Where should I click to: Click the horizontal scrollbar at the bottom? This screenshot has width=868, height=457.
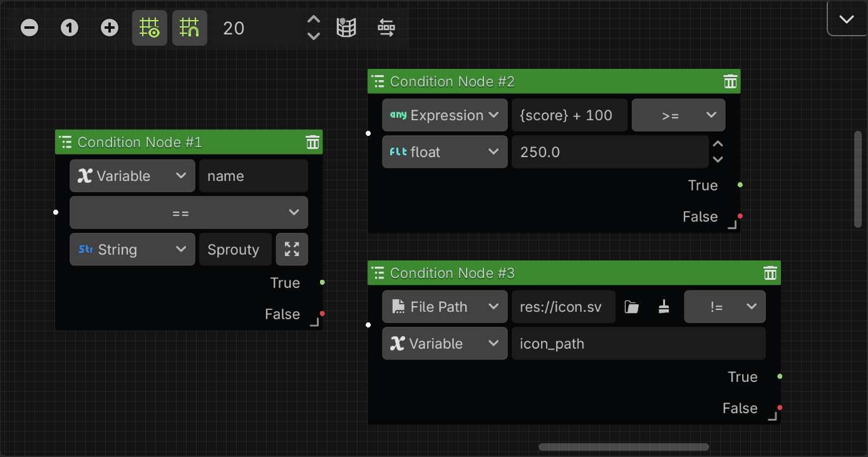point(623,446)
